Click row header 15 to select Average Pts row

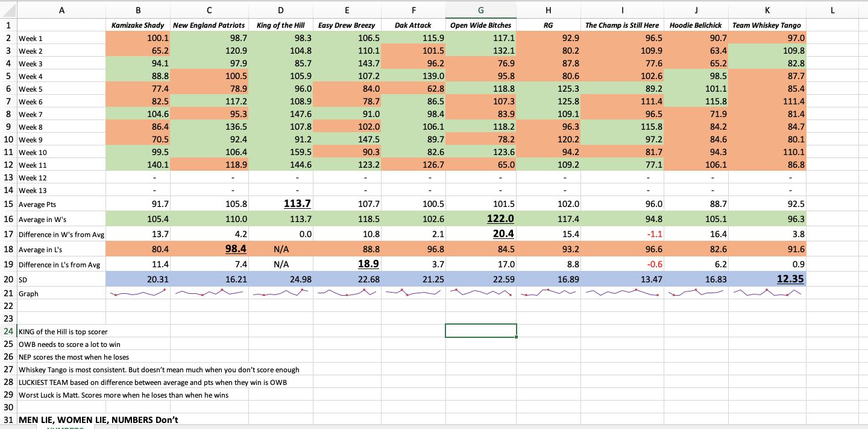(8, 204)
